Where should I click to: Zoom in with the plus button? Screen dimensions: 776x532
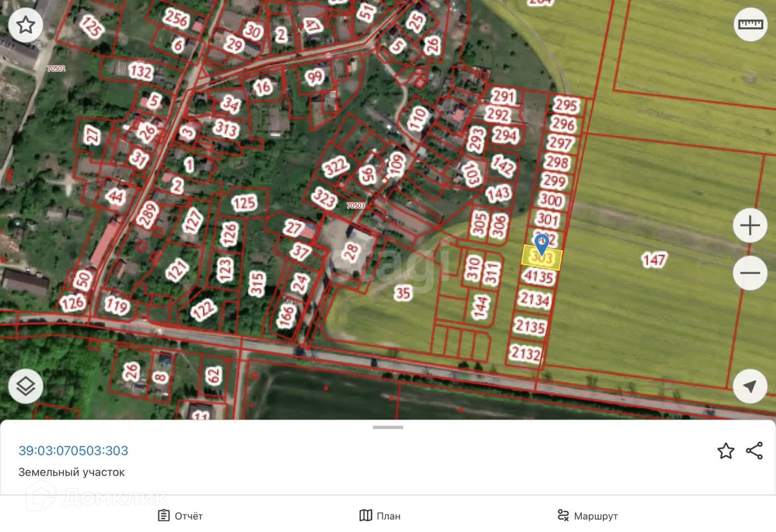click(750, 225)
